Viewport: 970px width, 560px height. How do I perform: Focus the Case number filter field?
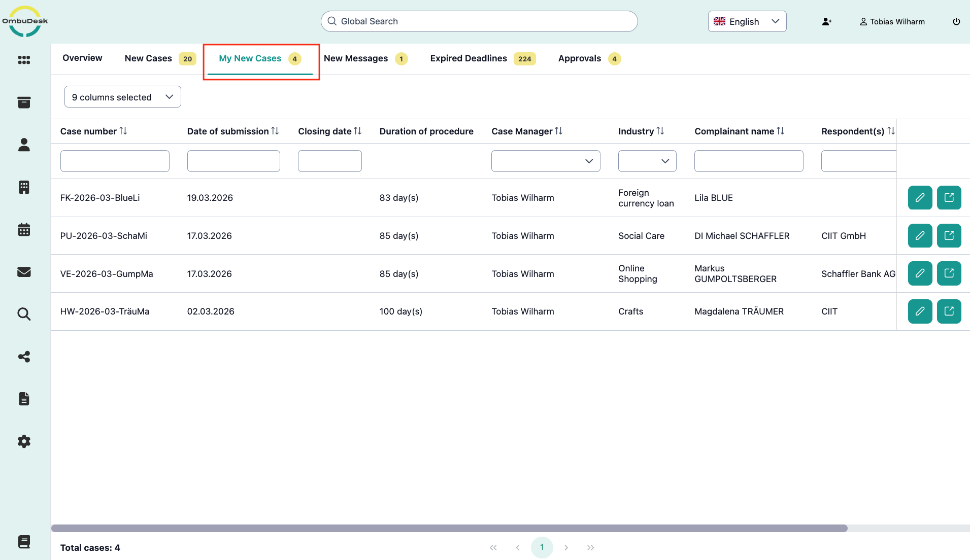115,161
